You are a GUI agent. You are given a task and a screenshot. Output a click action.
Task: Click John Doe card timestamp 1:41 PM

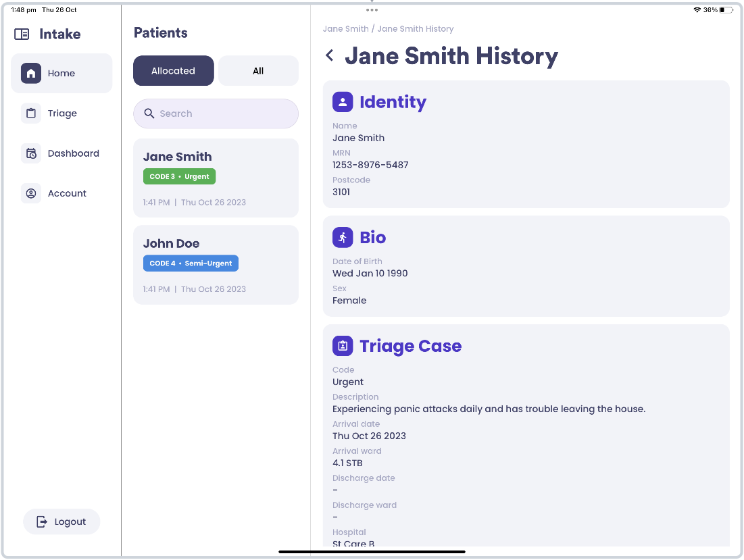[x=156, y=289]
